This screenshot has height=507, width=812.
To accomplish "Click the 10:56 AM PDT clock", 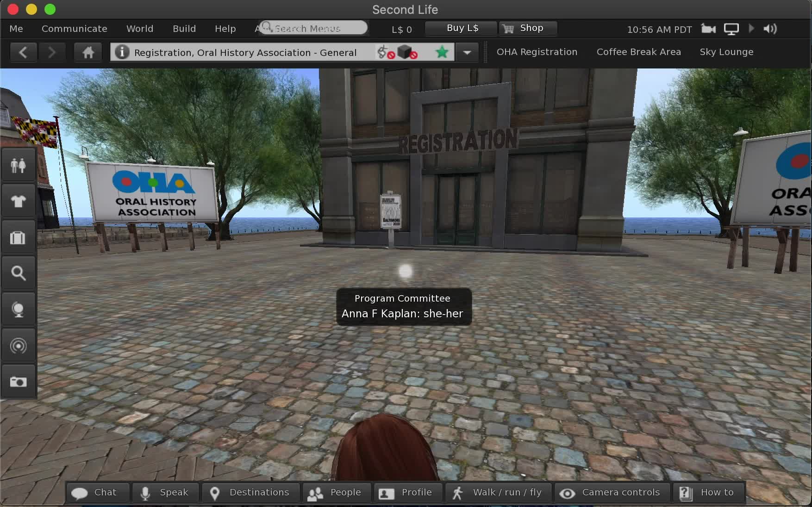I will click(x=659, y=30).
